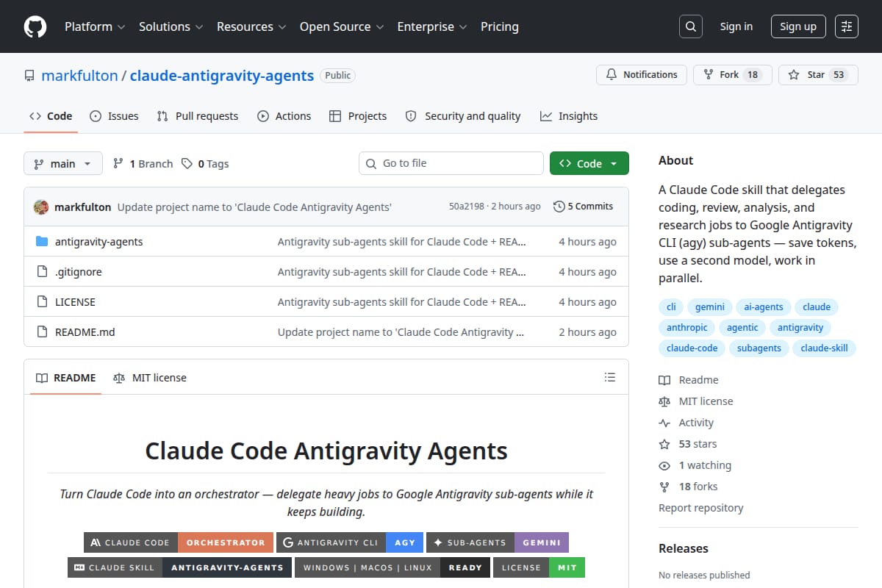
Task: Switch to the Pull requests tab
Action: point(198,116)
